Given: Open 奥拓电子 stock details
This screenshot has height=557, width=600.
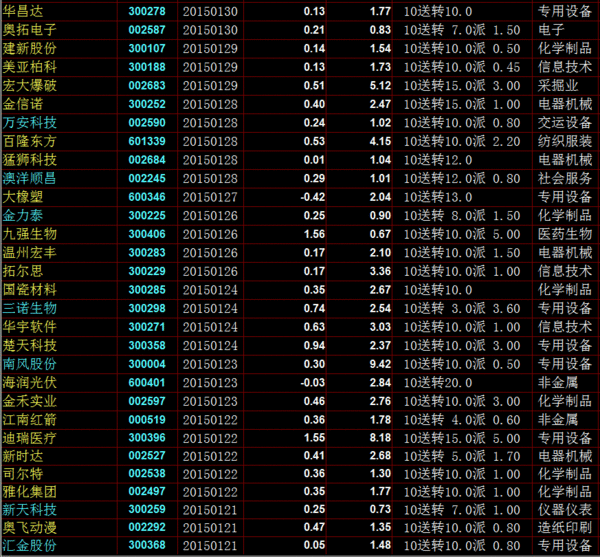Looking at the screenshot, I should (x=30, y=30).
